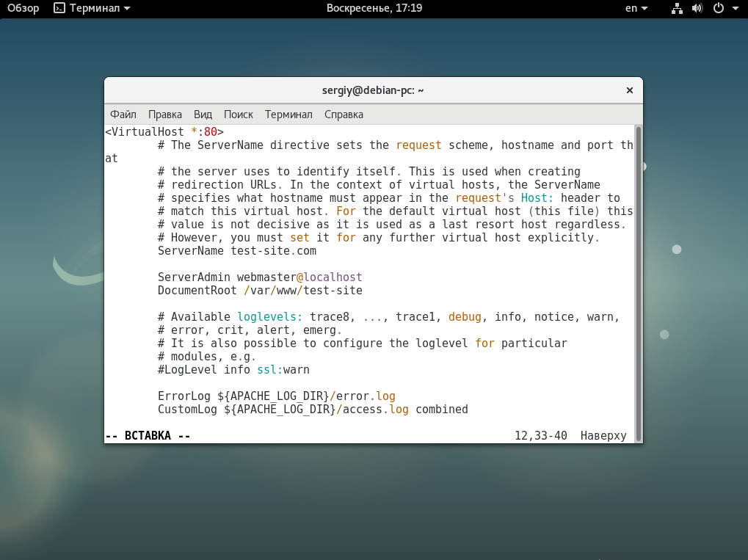
Task: Open the en keyboard layout dropdown
Action: coord(636,8)
